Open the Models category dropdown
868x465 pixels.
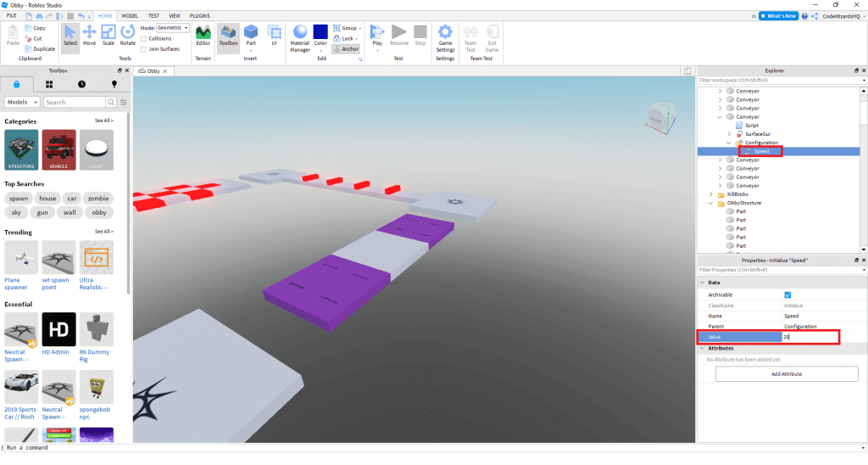22,102
